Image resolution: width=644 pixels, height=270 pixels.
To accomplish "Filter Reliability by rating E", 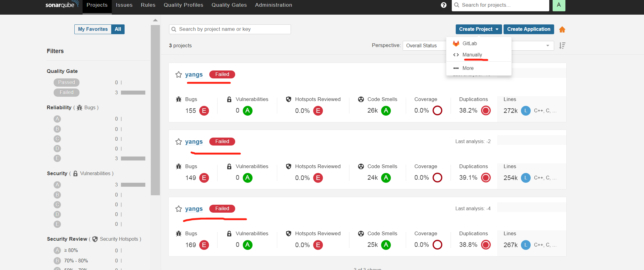I will (x=57, y=158).
